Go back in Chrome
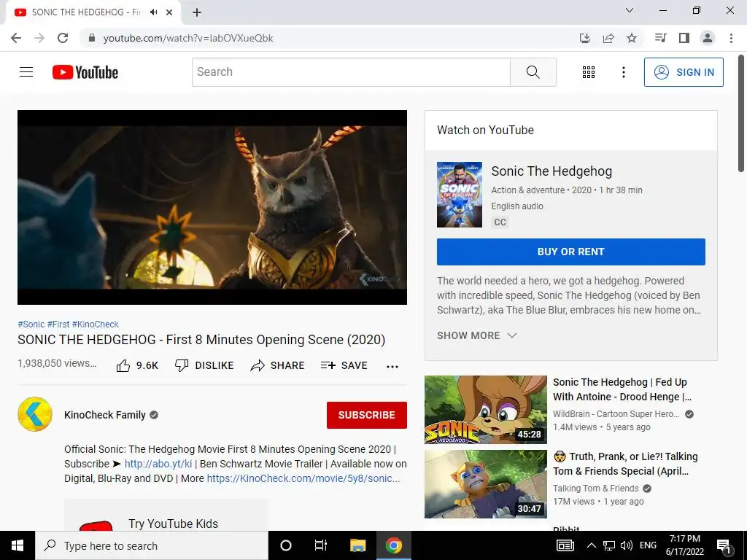Screen dimensions: 747x560 coord(16,38)
